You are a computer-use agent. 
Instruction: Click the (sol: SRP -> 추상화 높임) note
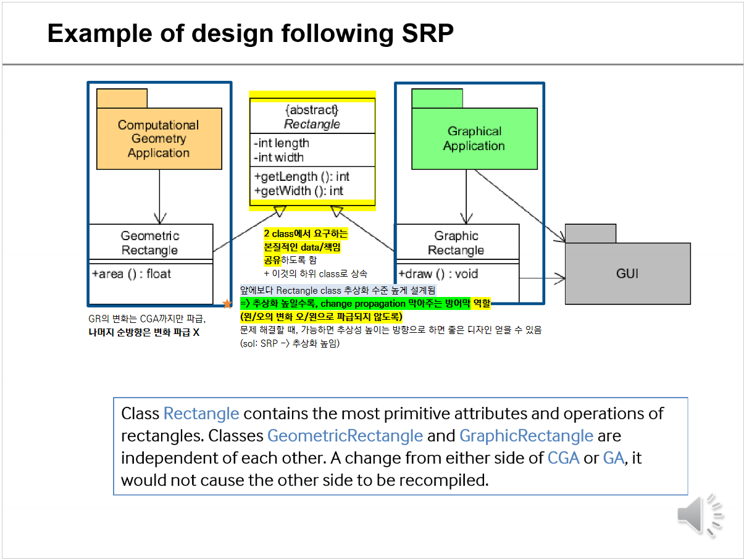290,344
